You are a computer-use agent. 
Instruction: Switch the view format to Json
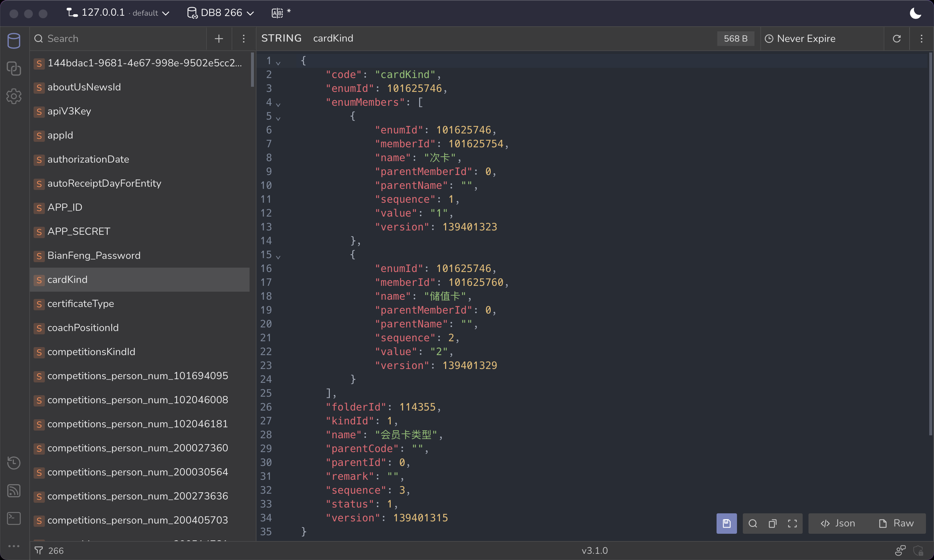[838, 524]
